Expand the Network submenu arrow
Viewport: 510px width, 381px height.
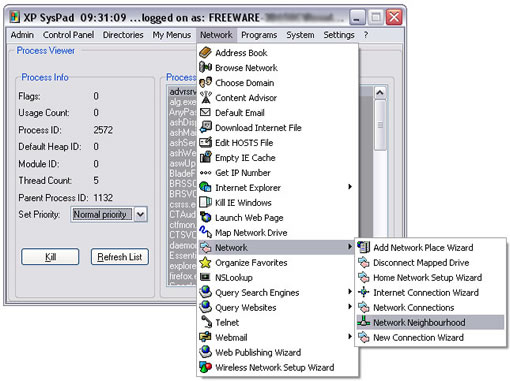click(x=350, y=247)
